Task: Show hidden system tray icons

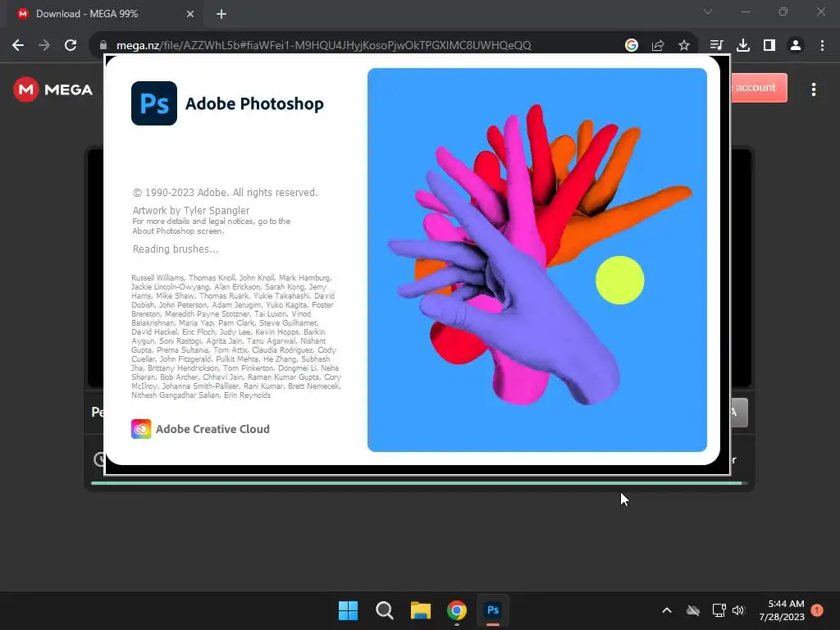Action: 667,610
